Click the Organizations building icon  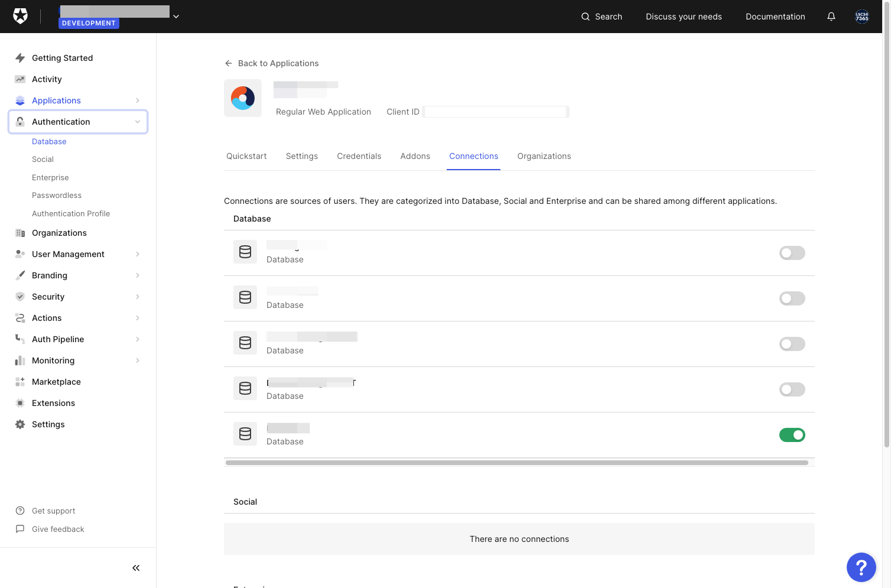(x=20, y=233)
